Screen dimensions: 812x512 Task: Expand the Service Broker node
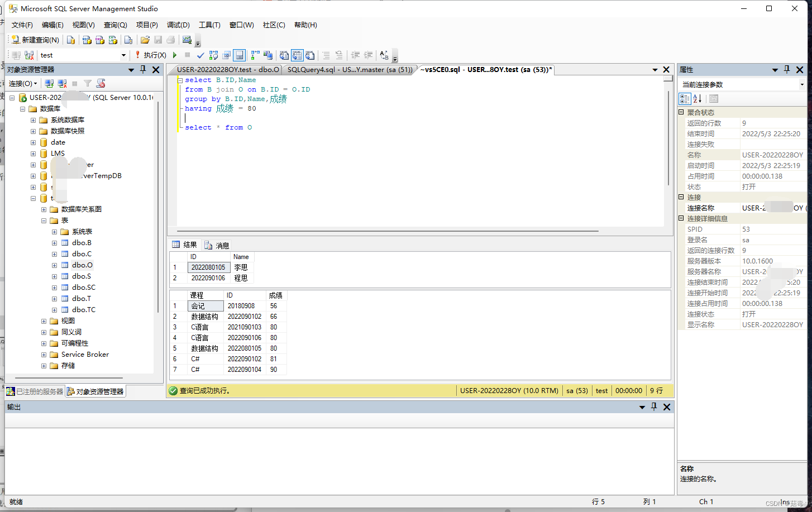(x=44, y=355)
